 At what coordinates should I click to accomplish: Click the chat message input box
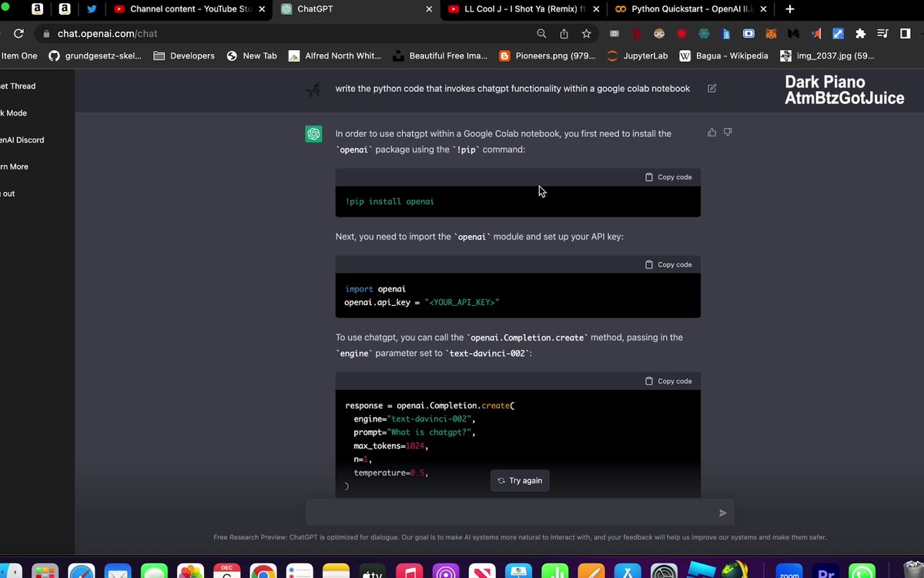tap(520, 512)
